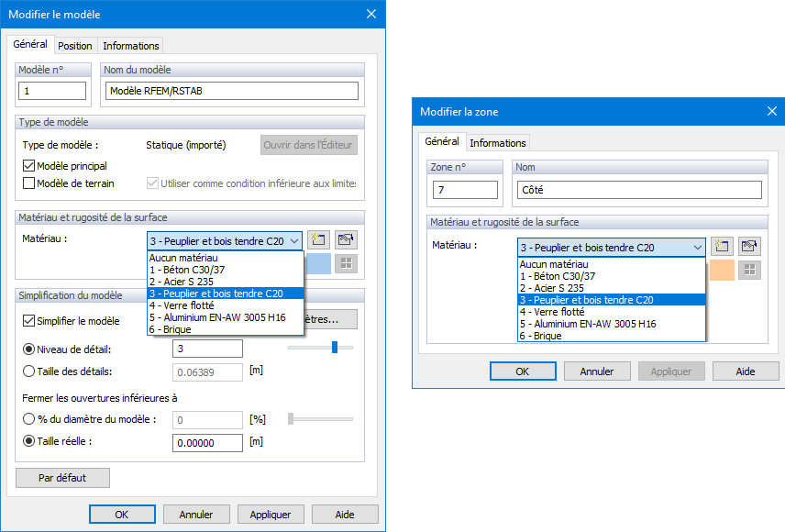Select Taille des détails radio button
This screenshot has height=532, width=785.
(29, 371)
